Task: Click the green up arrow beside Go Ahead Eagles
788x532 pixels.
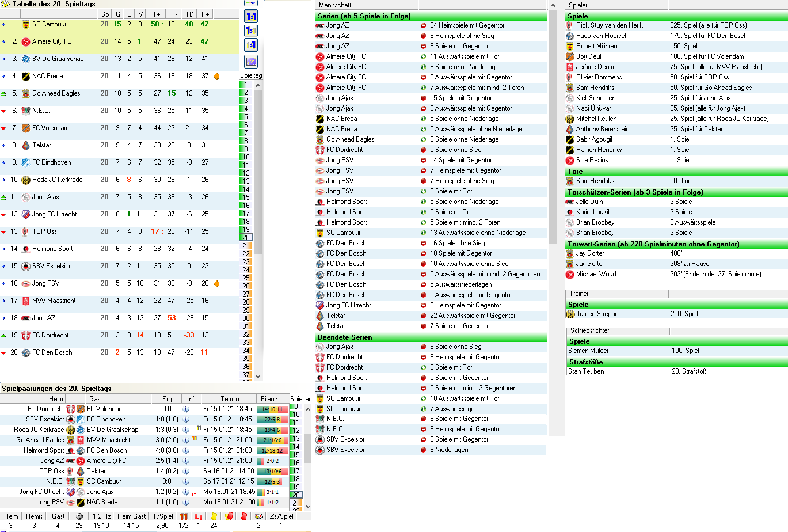Action: 4,94
